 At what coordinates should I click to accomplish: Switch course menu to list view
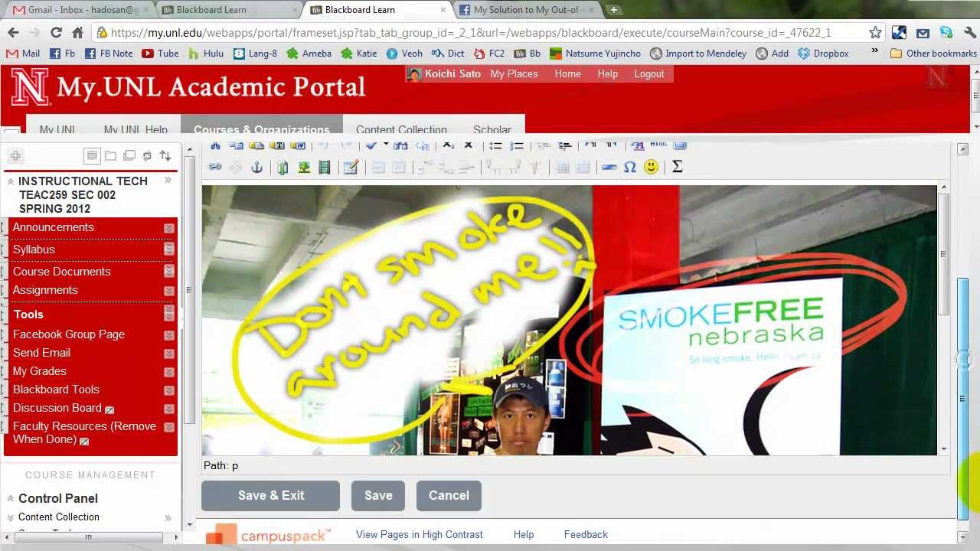point(92,156)
